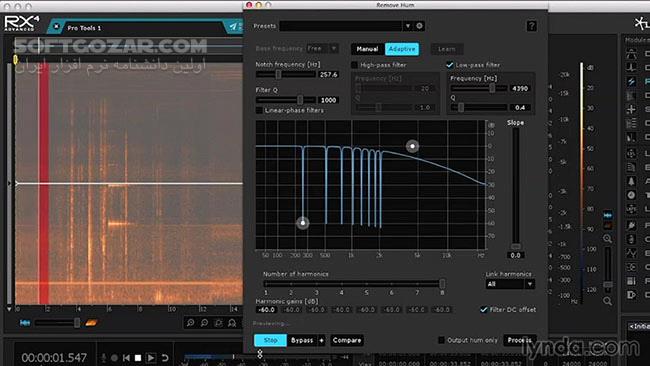Select Adaptive mode
This screenshot has height=366, width=650.
402,49
